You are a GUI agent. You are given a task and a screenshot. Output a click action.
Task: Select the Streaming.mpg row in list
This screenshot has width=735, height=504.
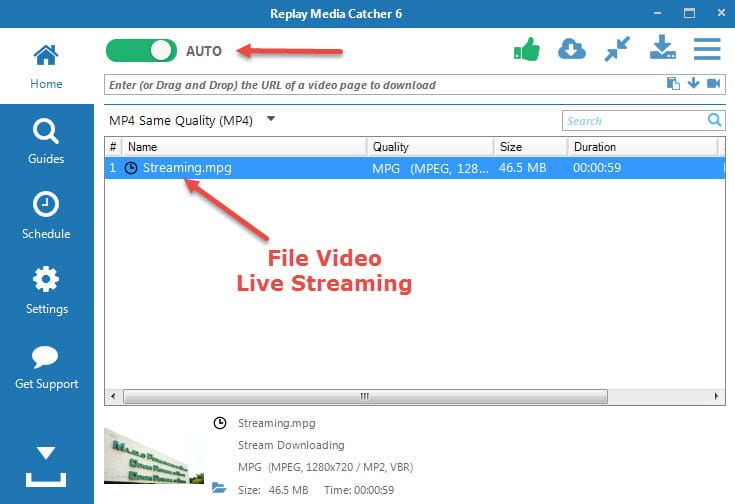point(415,168)
